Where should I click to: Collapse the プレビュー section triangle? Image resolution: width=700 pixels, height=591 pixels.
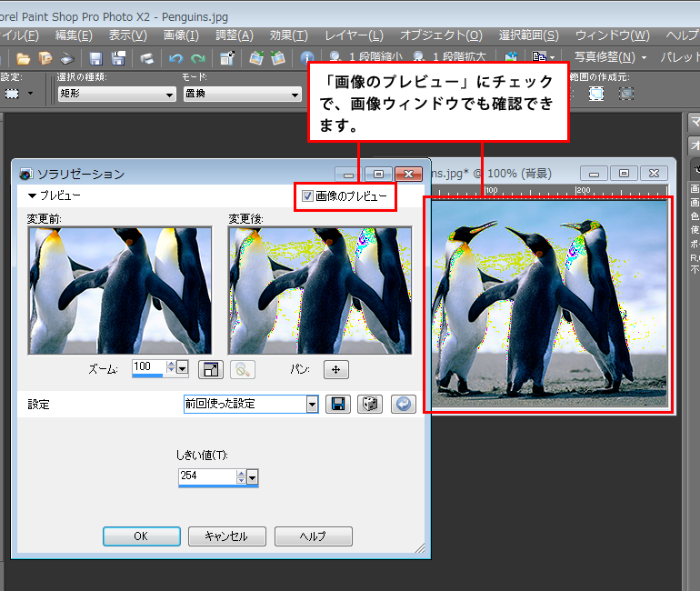click(x=32, y=195)
